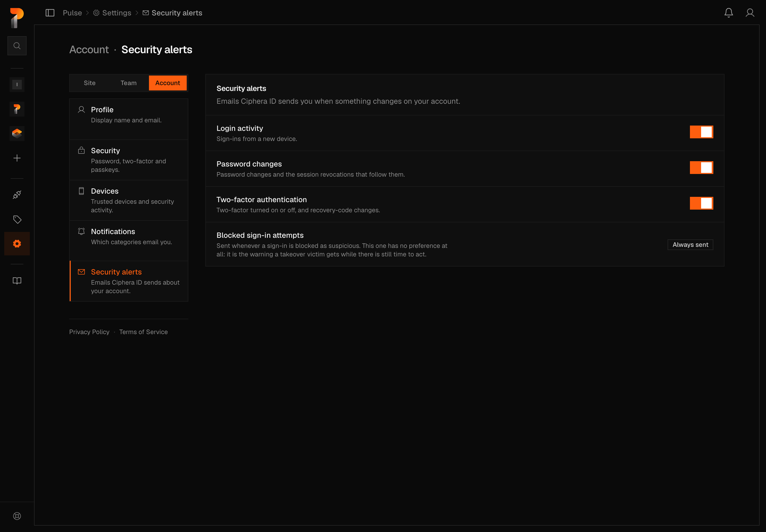Image resolution: width=766 pixels, height=532 pixels.
Task: Click the Pulse breadcrumb link
Action: pos(72,13)
